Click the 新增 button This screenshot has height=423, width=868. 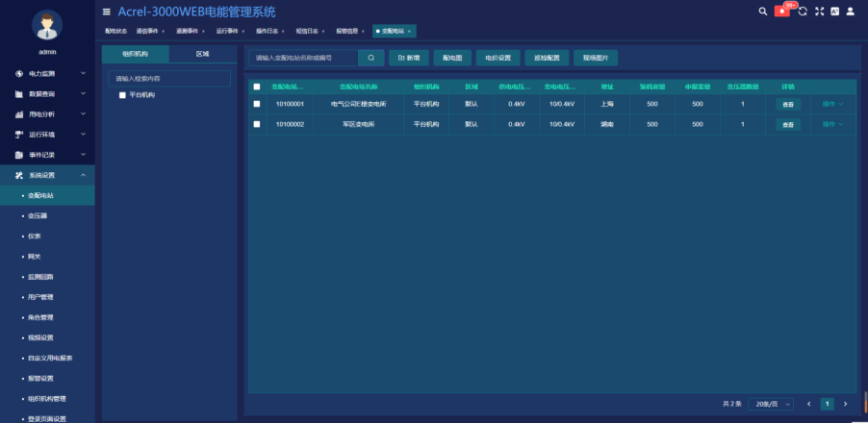[x=409, y=58]
